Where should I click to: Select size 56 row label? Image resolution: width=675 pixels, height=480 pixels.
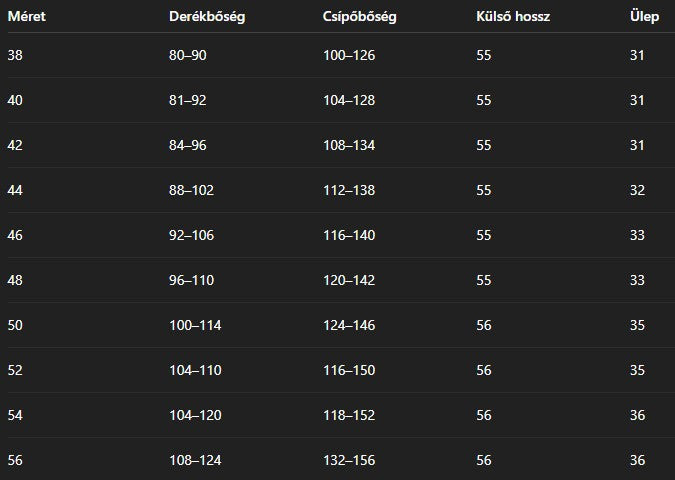point(15,460)
